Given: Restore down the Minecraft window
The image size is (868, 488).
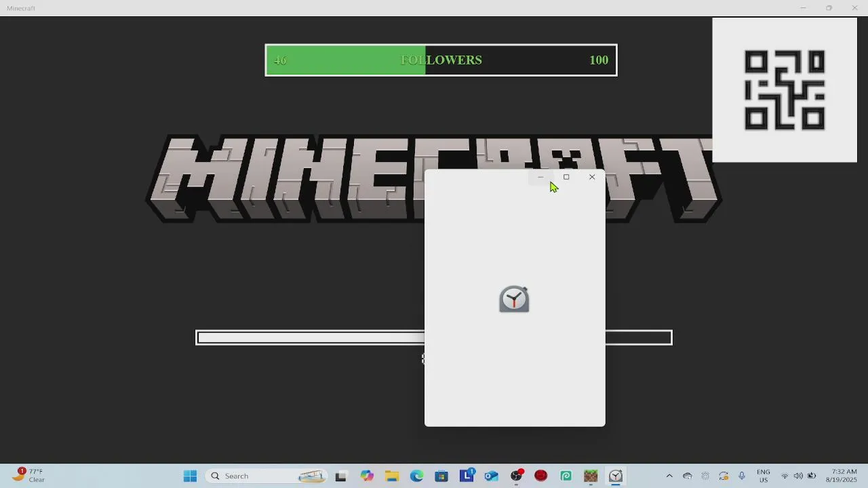Looking at the screenshot, I should [x=829, y=8].
